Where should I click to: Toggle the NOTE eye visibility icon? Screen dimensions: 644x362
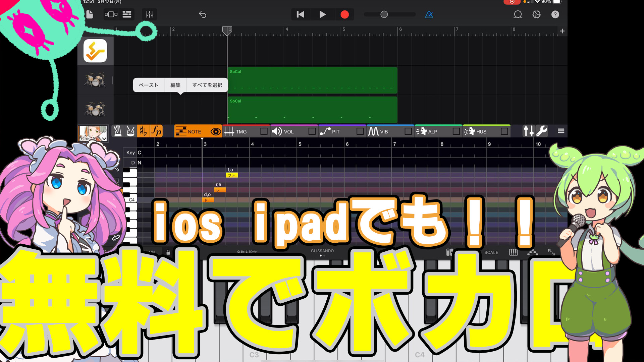(216, 132)
